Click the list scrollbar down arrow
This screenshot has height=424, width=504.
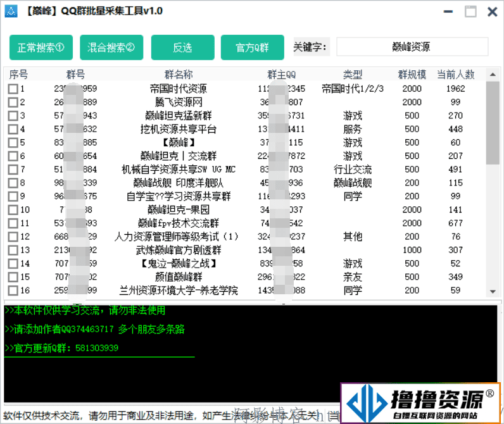[493, 292]
